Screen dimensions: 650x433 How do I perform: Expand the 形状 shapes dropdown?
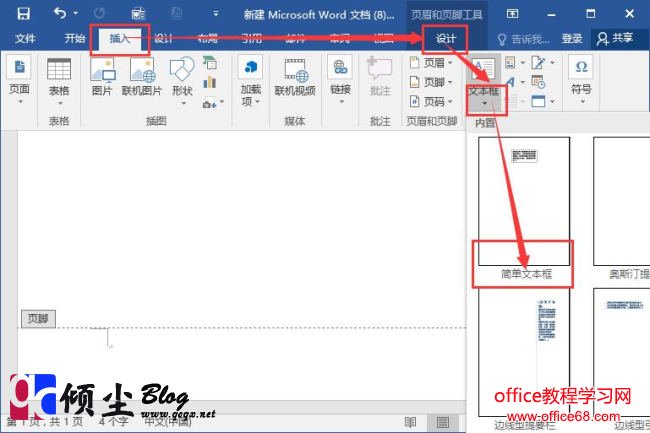coord(183,103)
